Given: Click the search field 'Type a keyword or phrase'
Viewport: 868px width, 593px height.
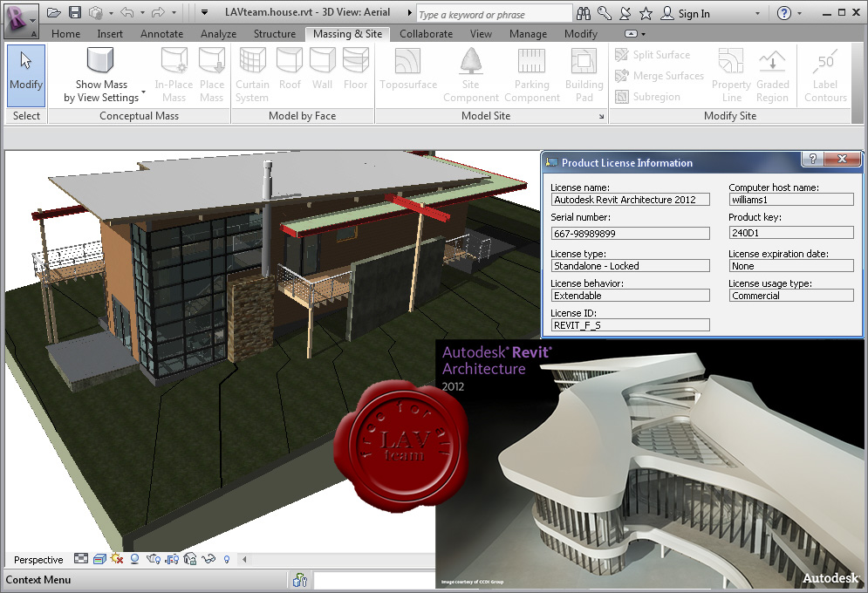Looking at the screenshot, I should point(494,14).
